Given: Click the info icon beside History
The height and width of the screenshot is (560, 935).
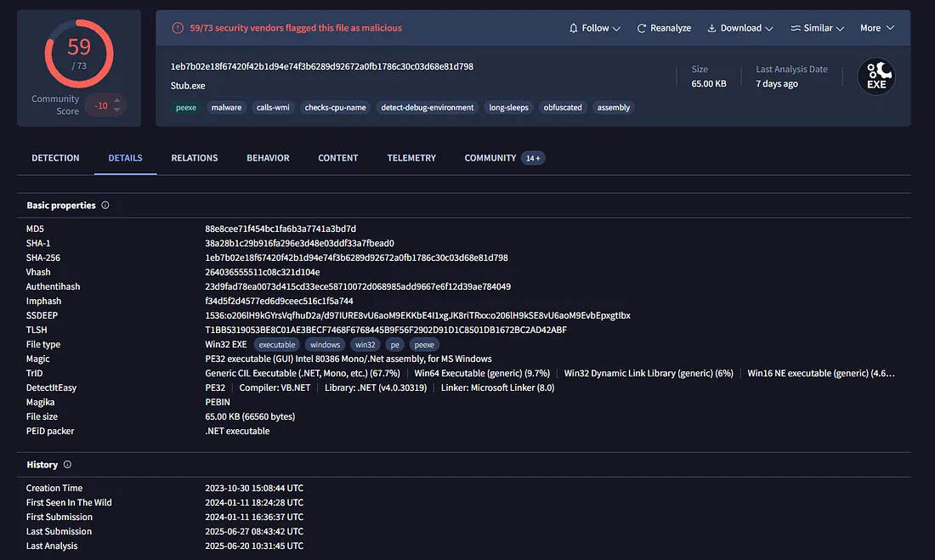Looking at the screenshot, I should tap(67, 465).
